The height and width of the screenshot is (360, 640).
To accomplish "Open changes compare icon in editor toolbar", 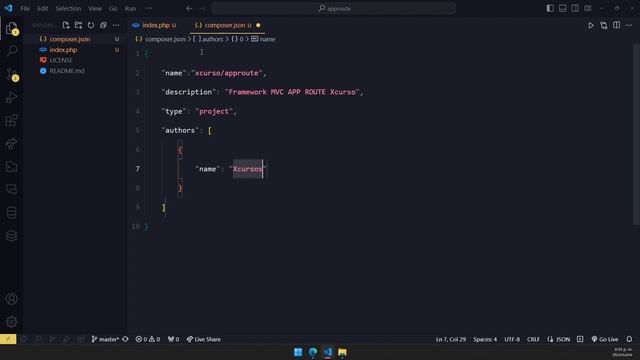I will 604,25.
